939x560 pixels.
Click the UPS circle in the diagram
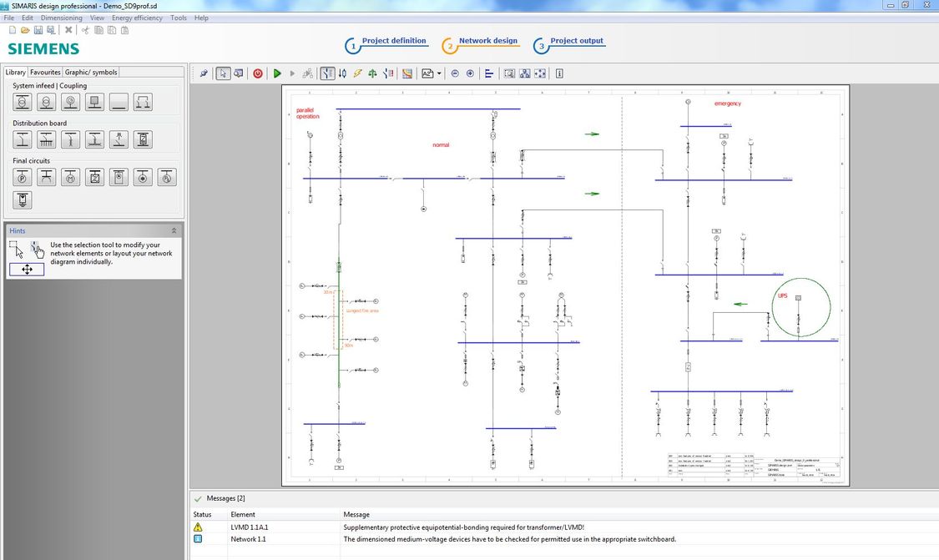coord(801,307)
